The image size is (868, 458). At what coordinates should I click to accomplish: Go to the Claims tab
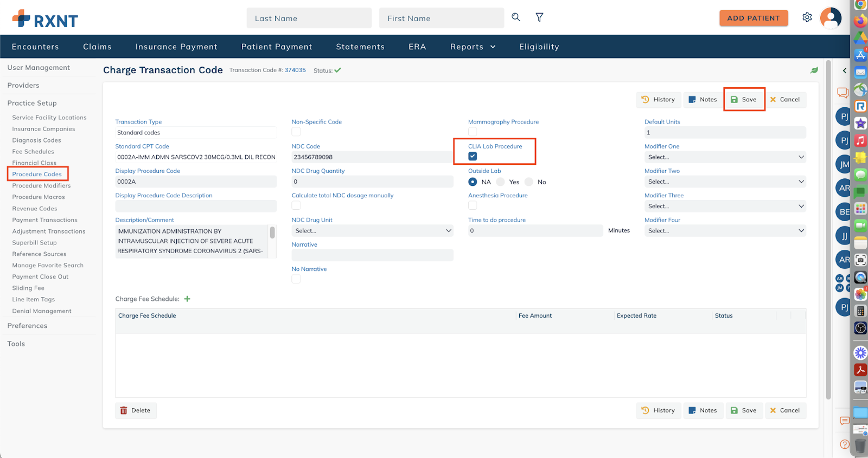(x=97, y=47)
